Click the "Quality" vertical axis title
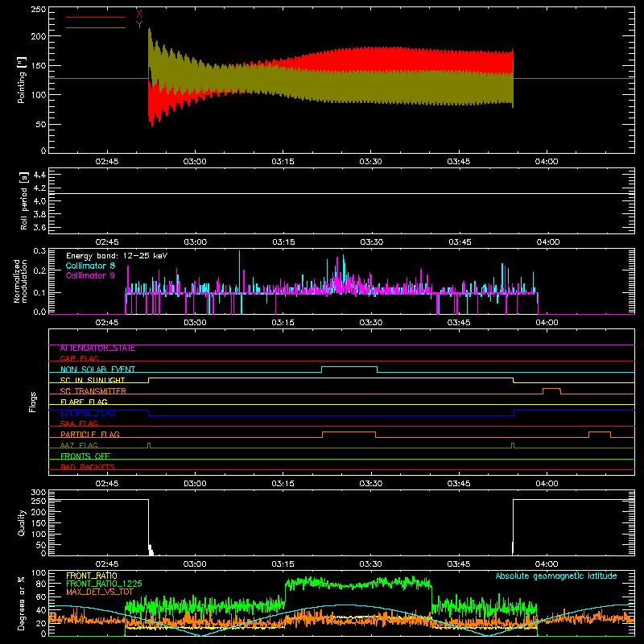 [x=22, y=522]
